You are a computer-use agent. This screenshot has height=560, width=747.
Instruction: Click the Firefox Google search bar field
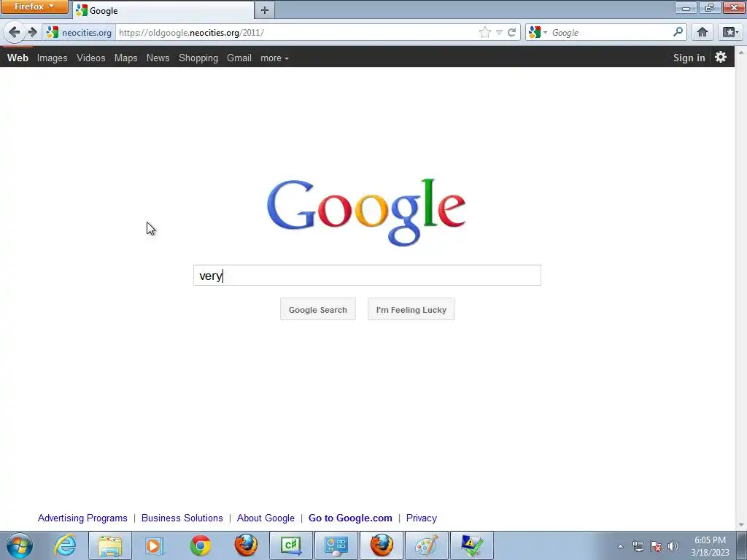pos(611,32)
